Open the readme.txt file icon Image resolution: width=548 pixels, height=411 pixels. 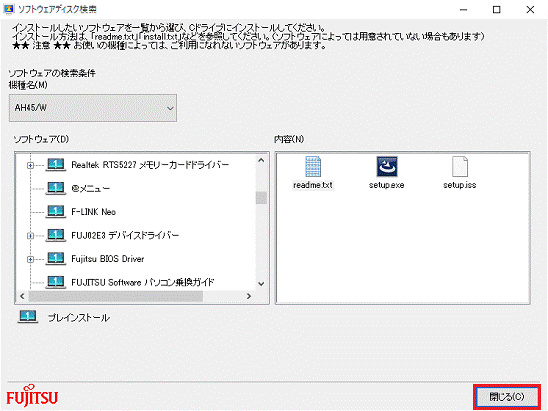point(313,167)
